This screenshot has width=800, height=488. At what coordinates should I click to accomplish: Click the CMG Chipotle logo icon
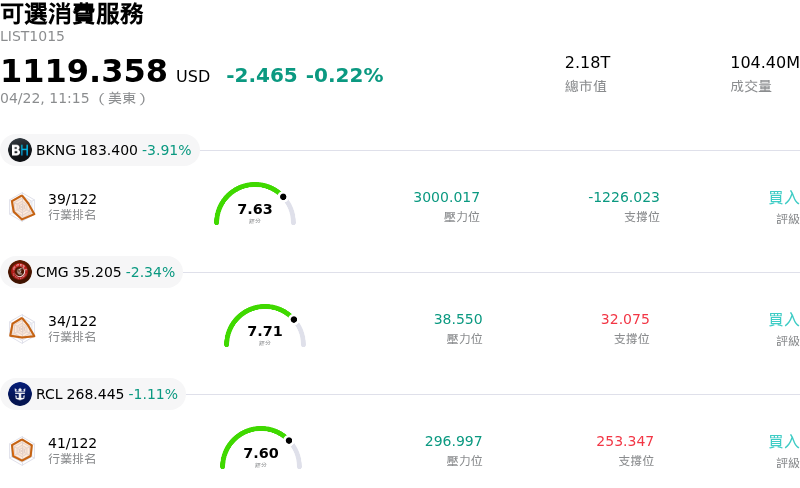pyautogui.click(x=20, y=272)
